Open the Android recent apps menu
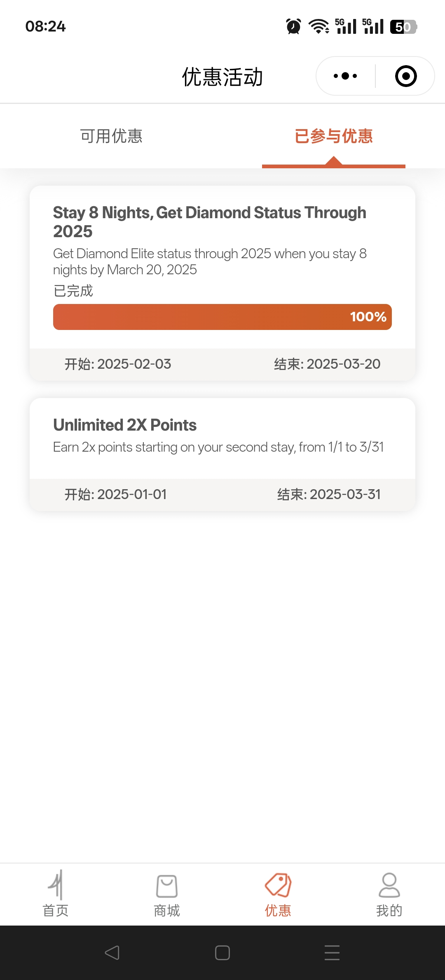This screenshot has width=445, height=980. [x=332, y=953]
